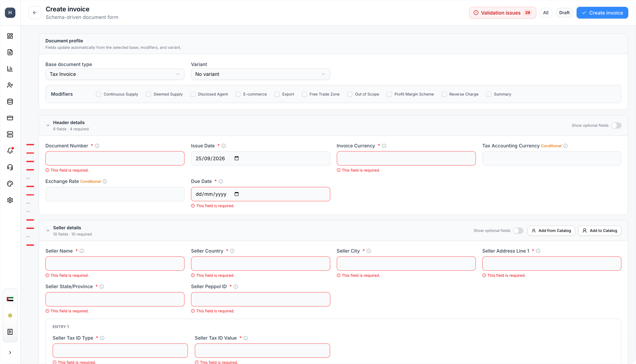Open the Variant dropdown
The height and width of the screenshot is (364, 636).
(x=260, y=74)
